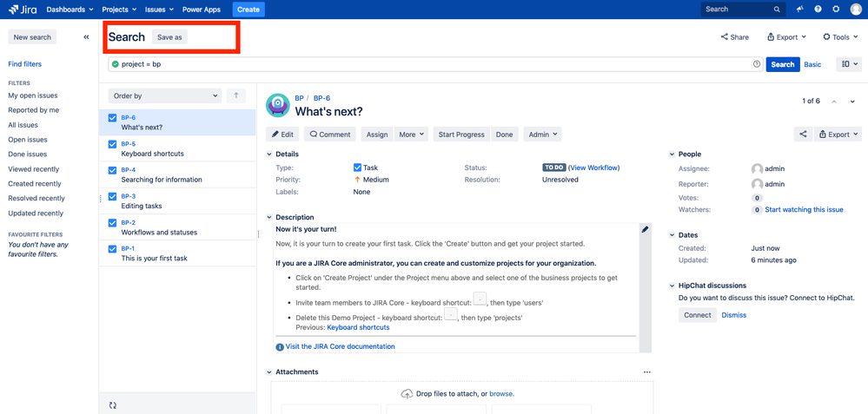The image size is (868, 414).
Task: Click BP-5 issue type checkbox icon
Action: (112, 144)
